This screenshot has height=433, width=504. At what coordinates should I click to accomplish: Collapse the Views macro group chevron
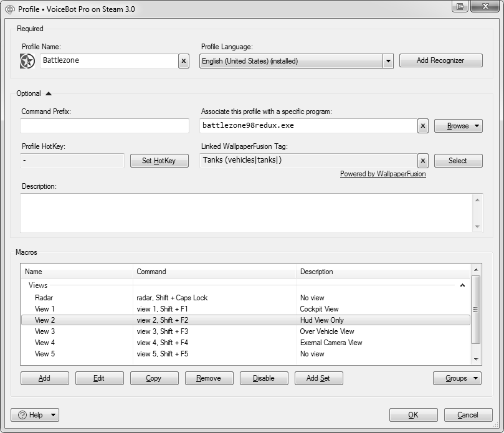click(462, 285)
